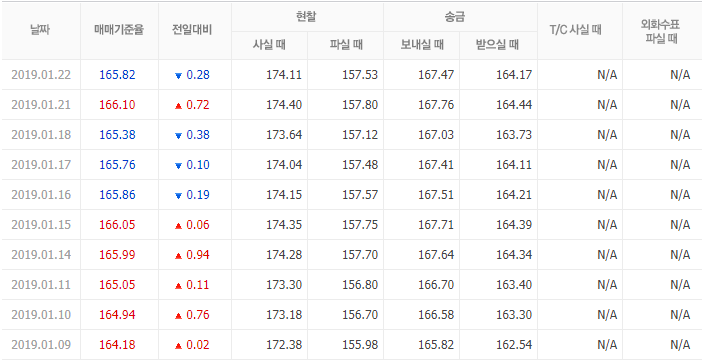The width and height of the screenshot is (702, 361).
Task: Click the 외화수표 N/A cell for 2019.01.09
Action: click(680, 345)
